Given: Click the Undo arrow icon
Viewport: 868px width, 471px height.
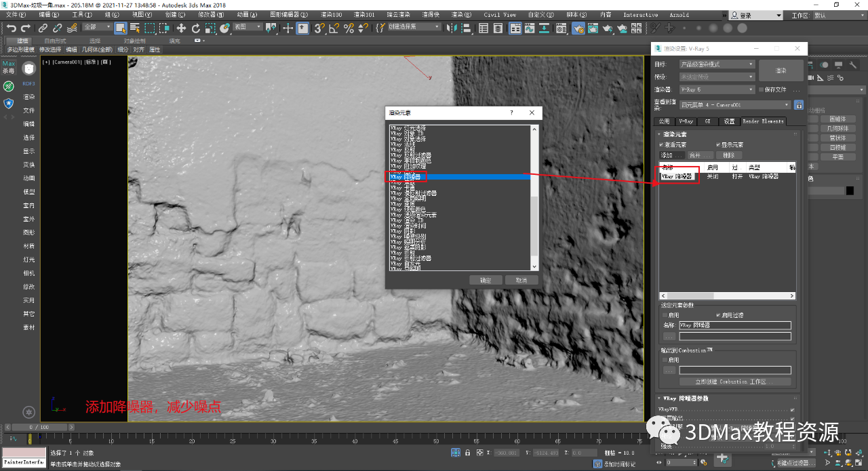Looking at the screenshot, I should coord(11,28).
